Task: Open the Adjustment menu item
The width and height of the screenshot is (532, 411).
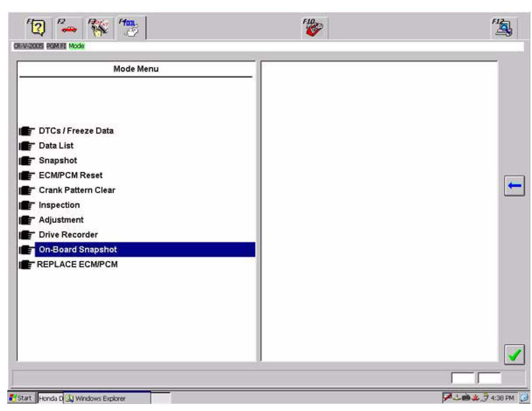Action: [61, 220]
